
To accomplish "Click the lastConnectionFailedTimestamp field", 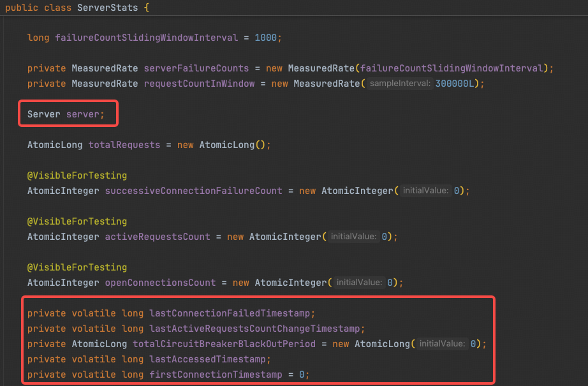I will click(x=232, y=313).
